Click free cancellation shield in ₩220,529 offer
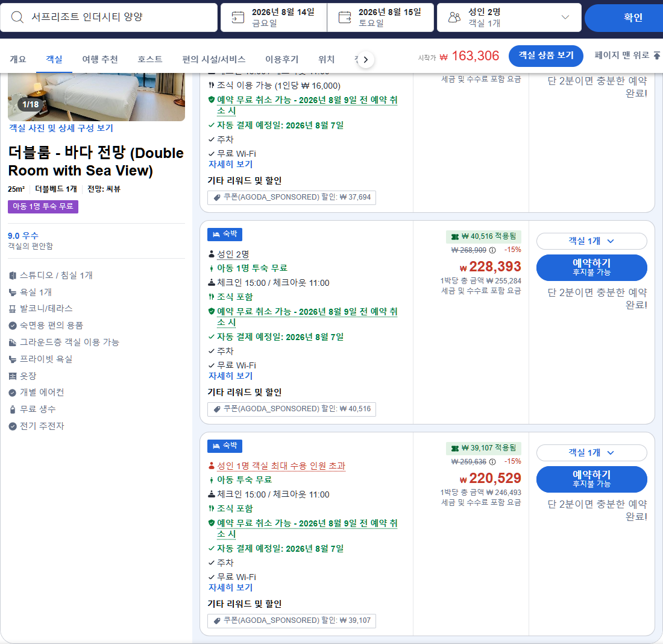Image resolution: width=663 pixels, height=644 pixels. point(212,523)
